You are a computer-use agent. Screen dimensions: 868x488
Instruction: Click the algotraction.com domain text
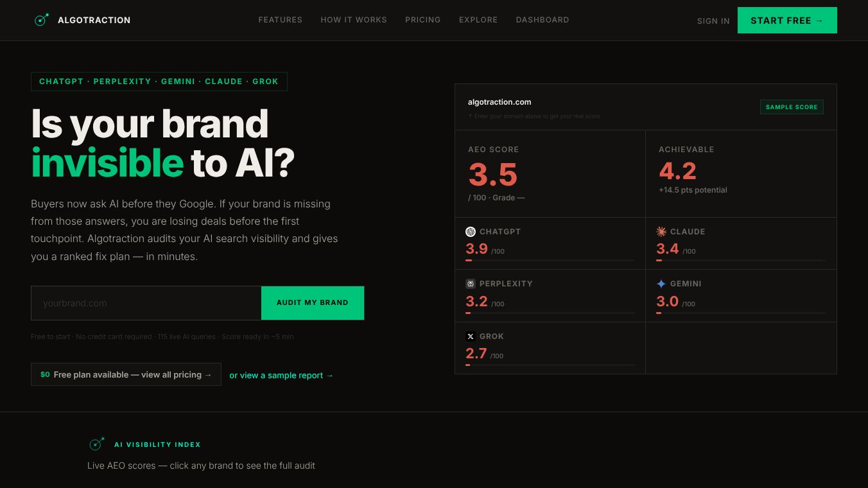point(499,101)
